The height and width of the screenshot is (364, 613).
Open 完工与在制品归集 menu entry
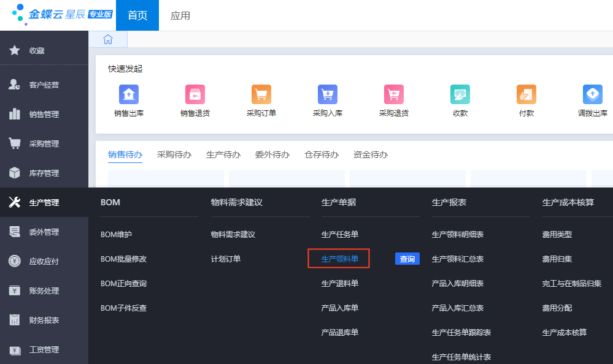click(x=571, y=284)
